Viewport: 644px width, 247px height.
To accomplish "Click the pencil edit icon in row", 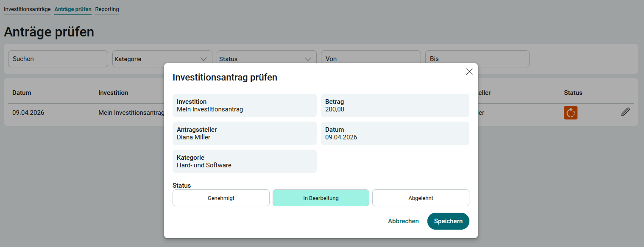I will pos(625,112).
